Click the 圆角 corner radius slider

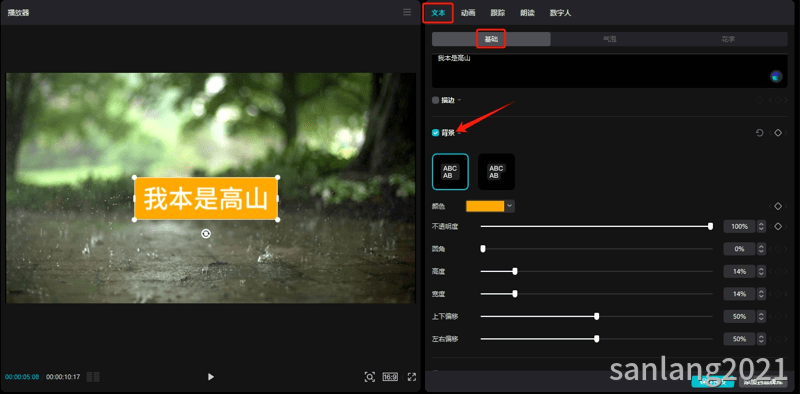[x=596, y=249]
